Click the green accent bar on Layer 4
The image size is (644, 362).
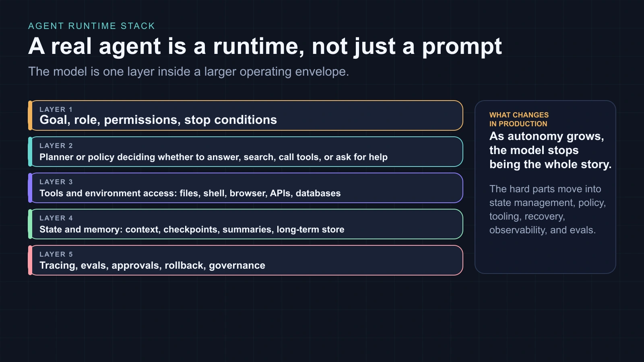coord(30,224)
